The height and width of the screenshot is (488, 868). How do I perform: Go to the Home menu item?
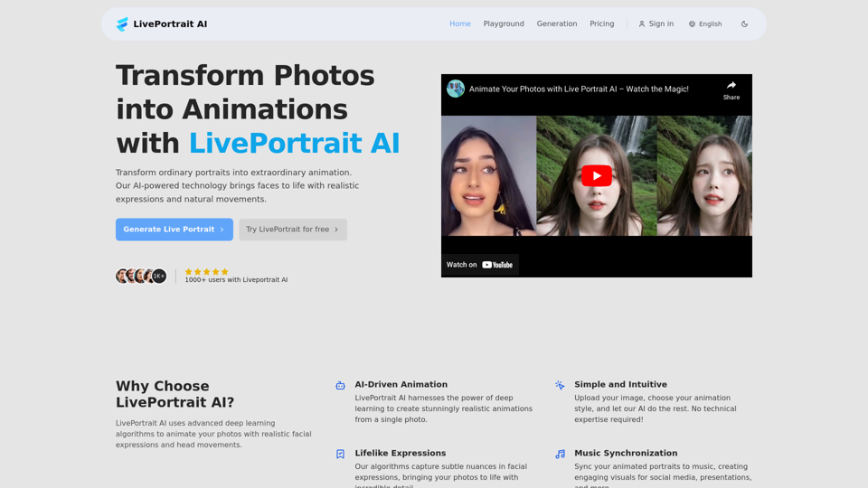point(460,23)
